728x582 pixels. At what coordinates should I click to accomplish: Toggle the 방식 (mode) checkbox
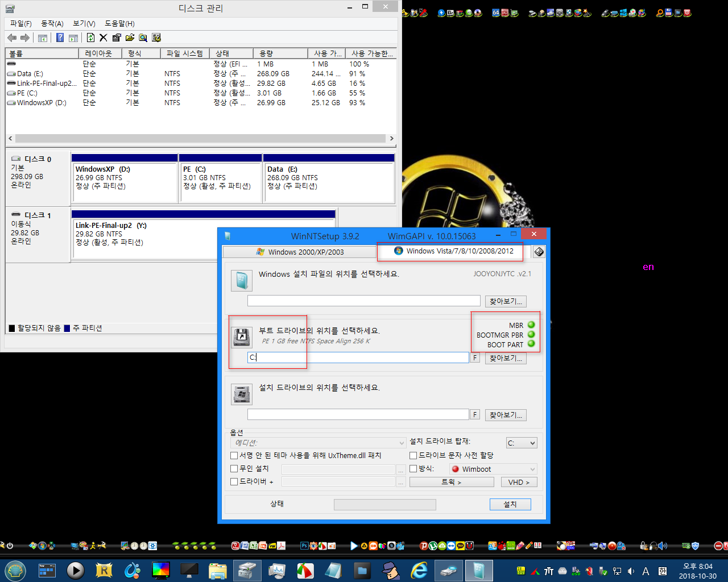point(413,468)
